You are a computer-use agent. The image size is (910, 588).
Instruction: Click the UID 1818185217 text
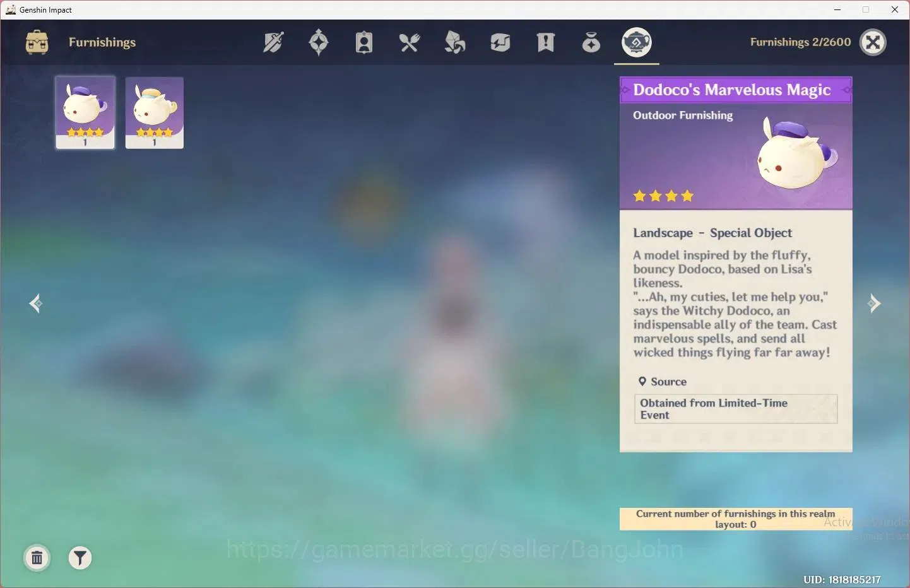(842, 579)
